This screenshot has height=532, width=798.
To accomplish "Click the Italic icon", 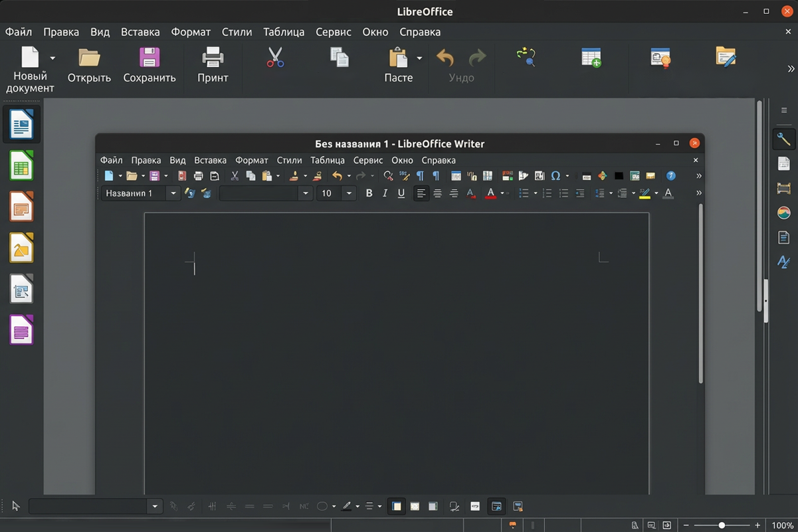I will click(385, 193).
